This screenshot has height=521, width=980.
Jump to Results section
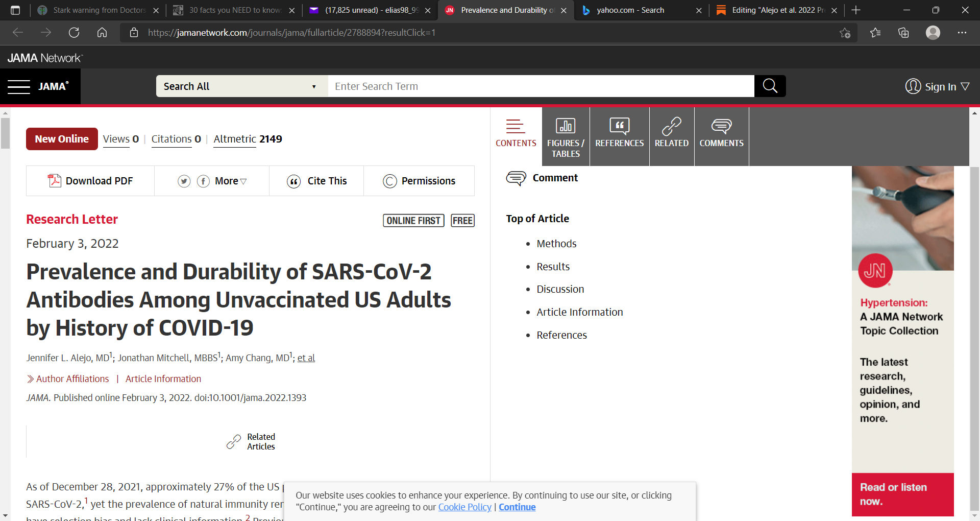click(553, 267)
